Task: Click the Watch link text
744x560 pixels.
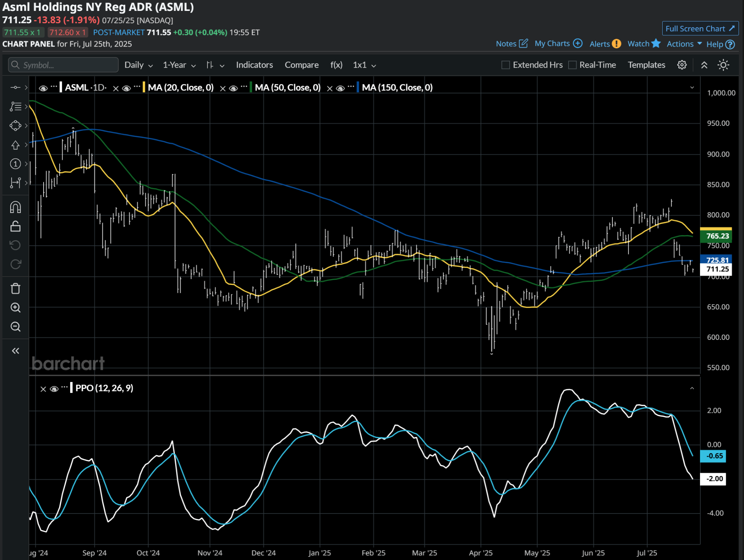Action: 638,44
